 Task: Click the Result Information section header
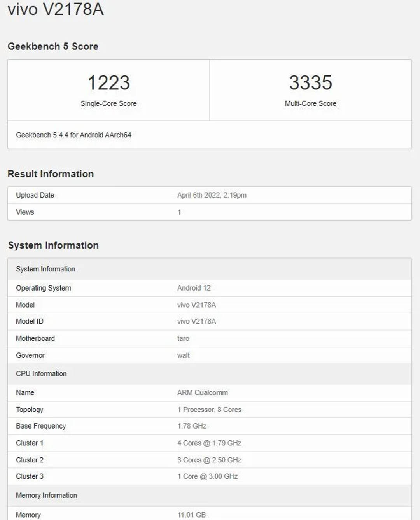point(51,174)
